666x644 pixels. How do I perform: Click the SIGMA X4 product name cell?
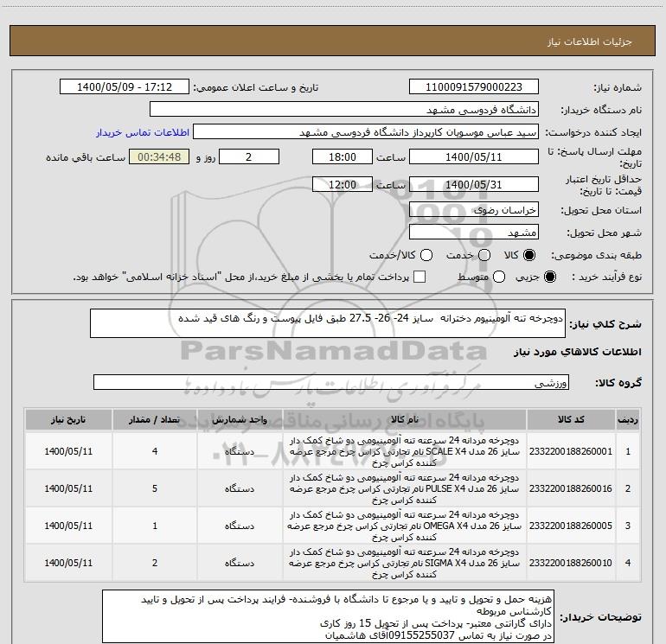click(405, 563)
